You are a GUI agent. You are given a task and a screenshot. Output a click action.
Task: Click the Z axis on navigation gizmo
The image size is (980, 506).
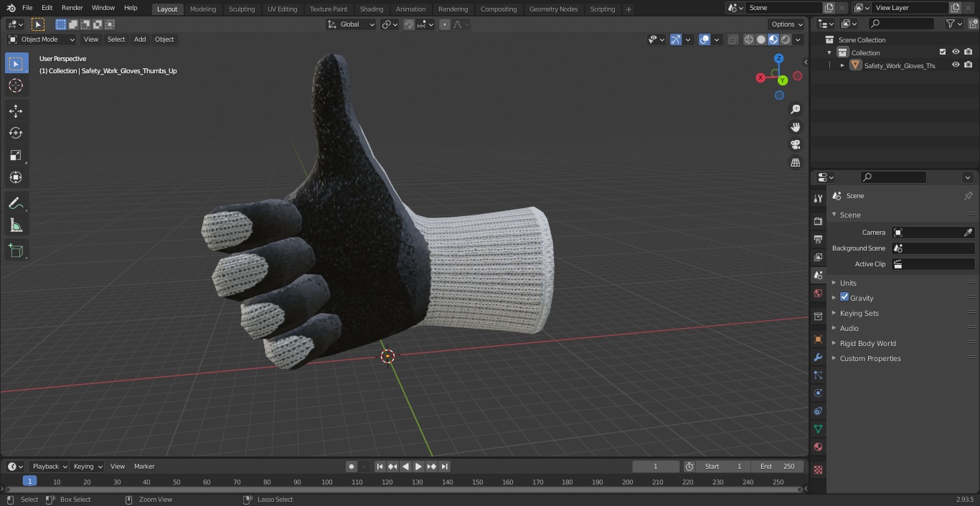779,58
